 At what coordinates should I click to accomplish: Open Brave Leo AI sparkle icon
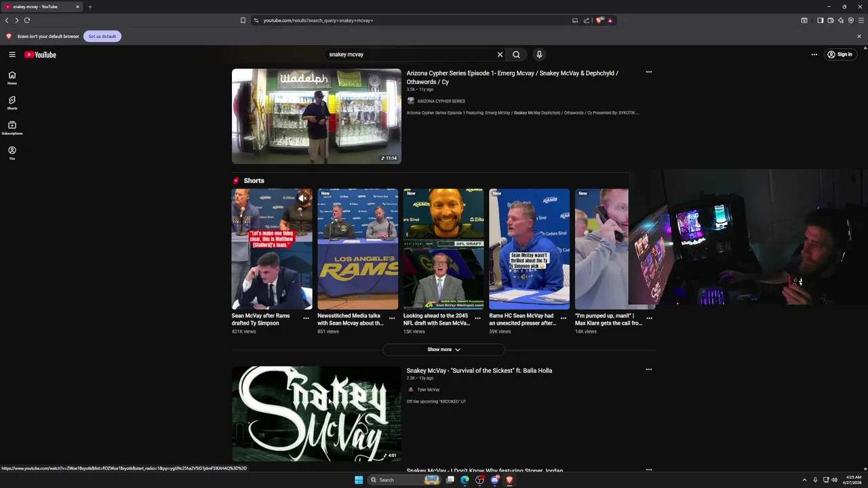840,20
